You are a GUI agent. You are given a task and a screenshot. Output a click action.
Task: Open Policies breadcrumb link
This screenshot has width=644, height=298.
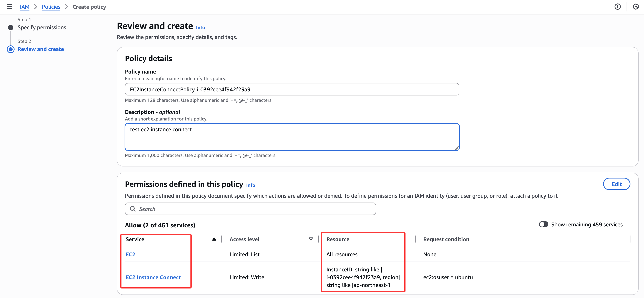[x=51, y=7]
